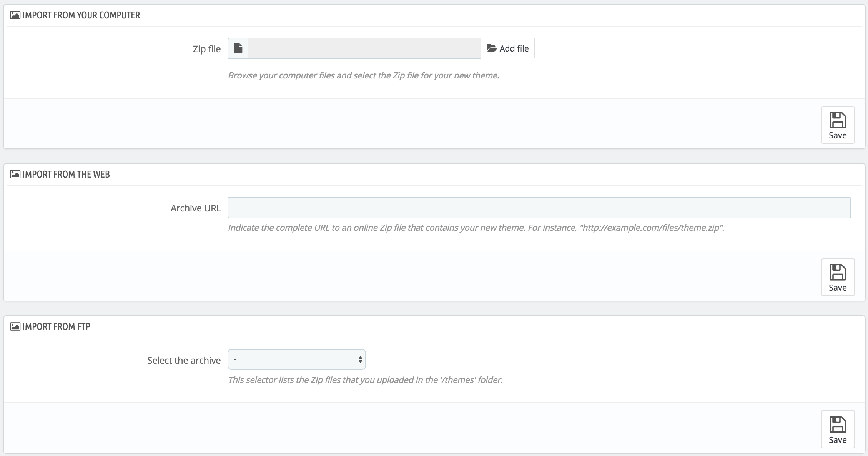Click the picture icon beside Import From Your Computer

[x=15, y=15]
